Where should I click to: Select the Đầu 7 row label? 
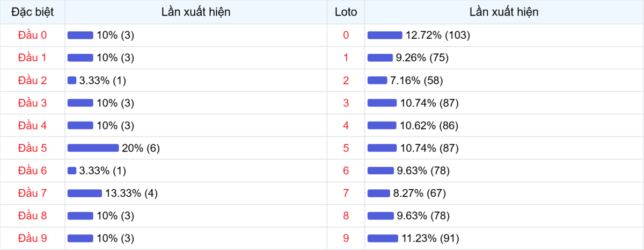pos(32,193)
